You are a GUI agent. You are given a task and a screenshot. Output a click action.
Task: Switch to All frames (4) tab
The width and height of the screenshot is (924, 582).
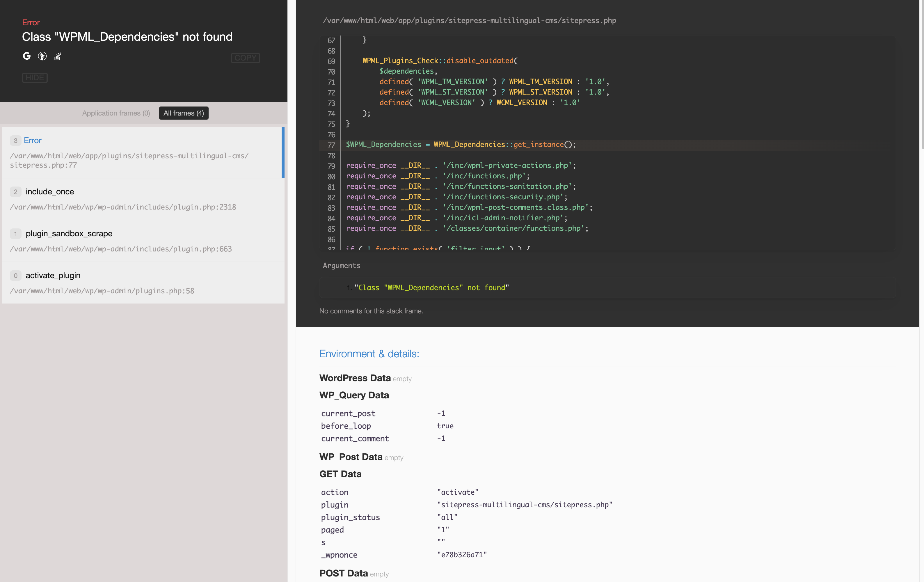tap(184, 113)
